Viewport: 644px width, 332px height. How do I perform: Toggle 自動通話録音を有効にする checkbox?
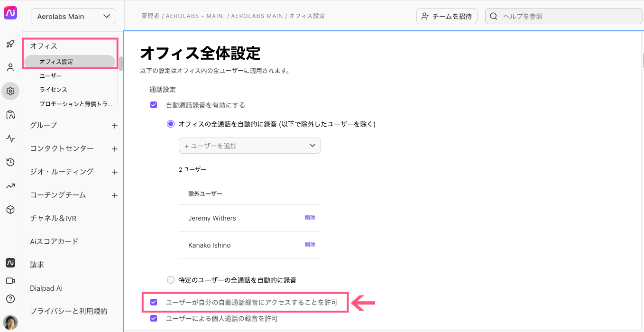coord(154,105)
